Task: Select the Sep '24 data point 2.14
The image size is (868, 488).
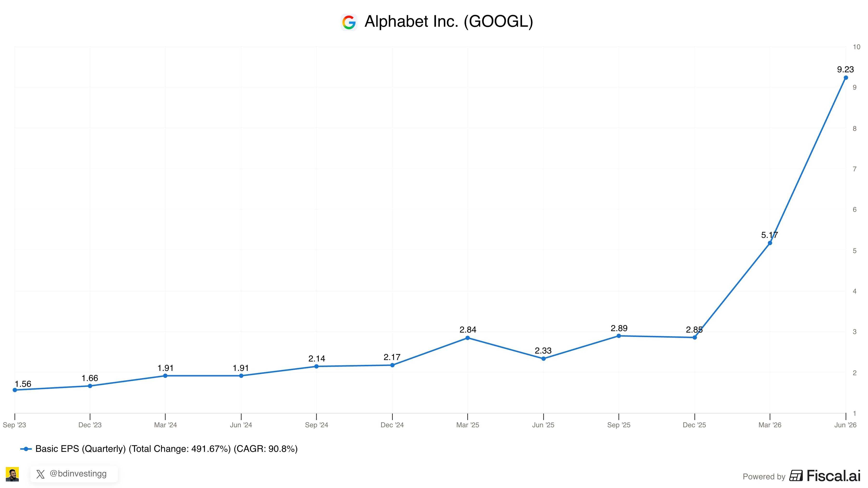Action: 316,366
